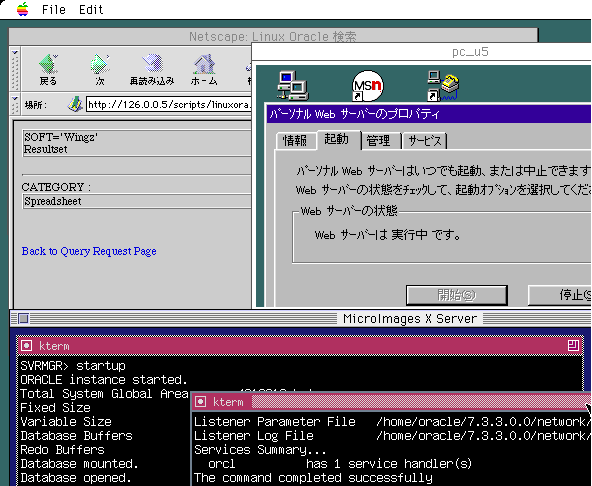Click the Redo Buffers line in kterm
The height and width of the screenshot is (486, 592).
62,450
